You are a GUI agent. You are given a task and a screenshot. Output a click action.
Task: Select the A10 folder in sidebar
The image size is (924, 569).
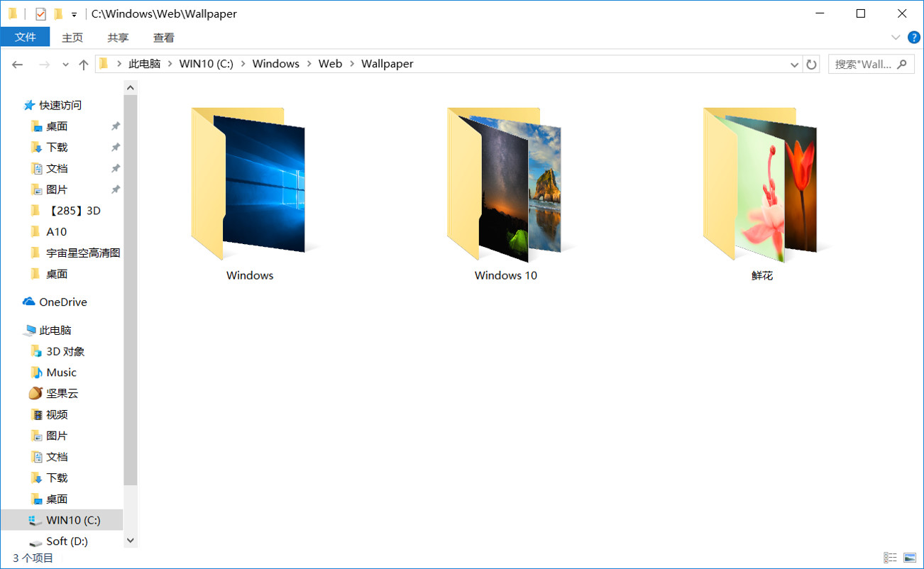(56, 232)
